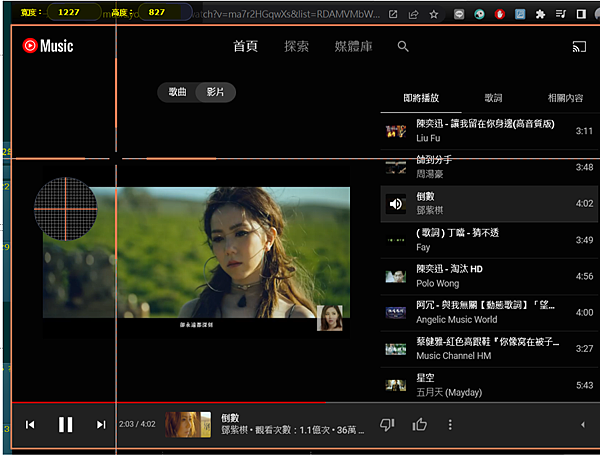Click the 2:03 / 4:02 time display

pos(137,424)
